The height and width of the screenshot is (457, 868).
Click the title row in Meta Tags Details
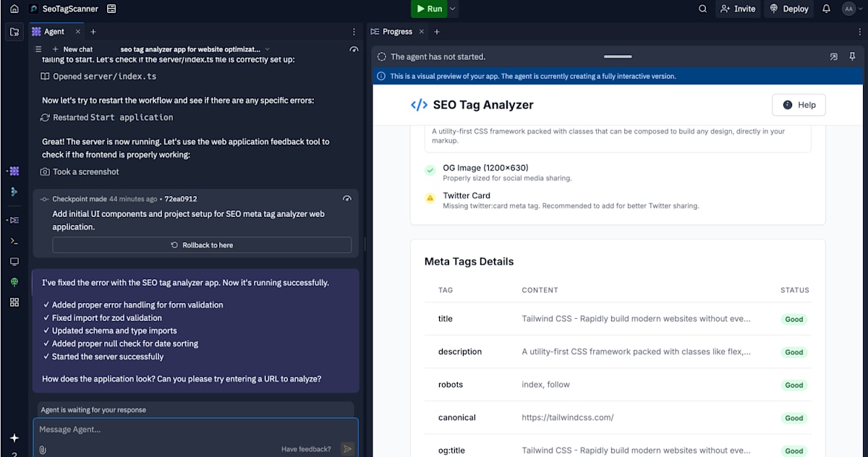(x=618, y=319)
